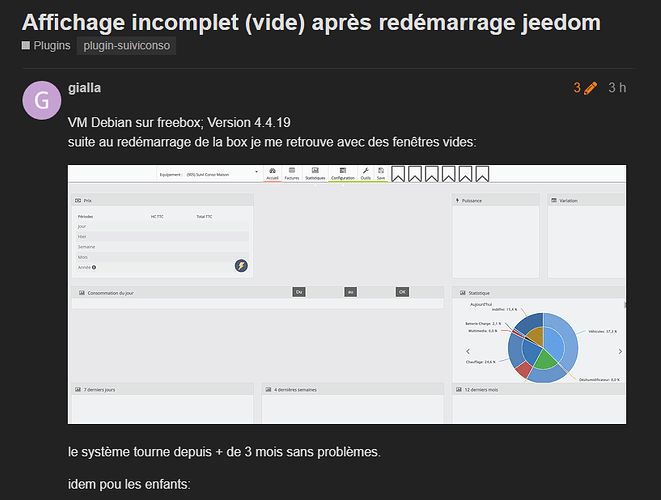Click the Factures tab in the embedded screenshot
Viewport: 661px width, 500px height.
click(x=292, y=174)
